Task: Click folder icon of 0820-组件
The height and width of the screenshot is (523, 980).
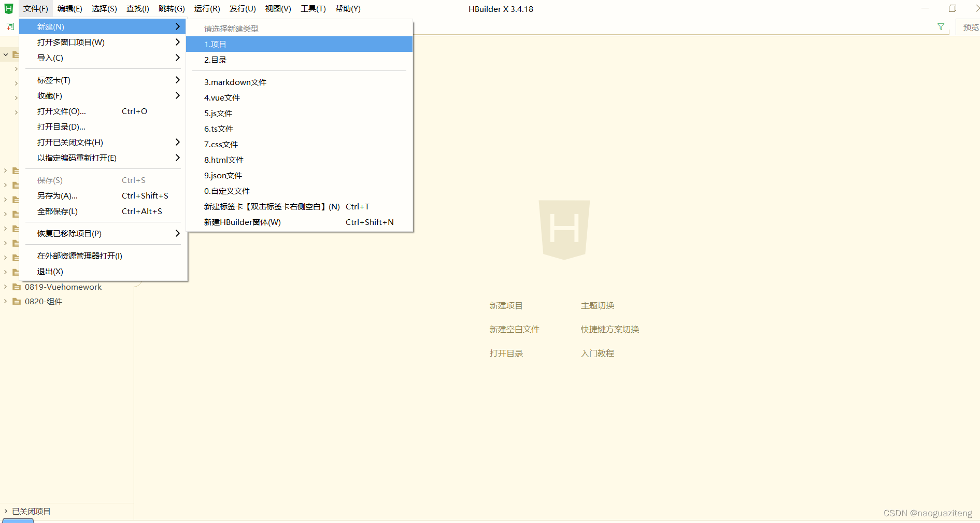Action: coord(17,301)
